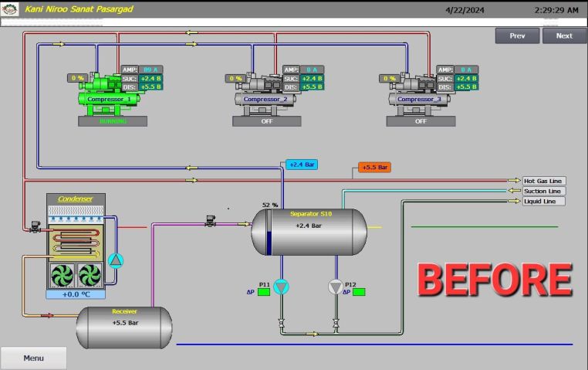
Task: Click the P11 pump icon
Action: 282,287
